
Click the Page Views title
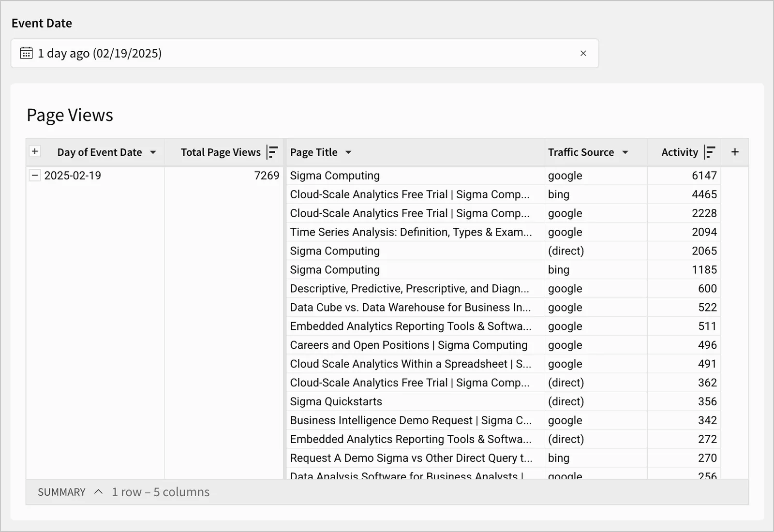(70, 115)
